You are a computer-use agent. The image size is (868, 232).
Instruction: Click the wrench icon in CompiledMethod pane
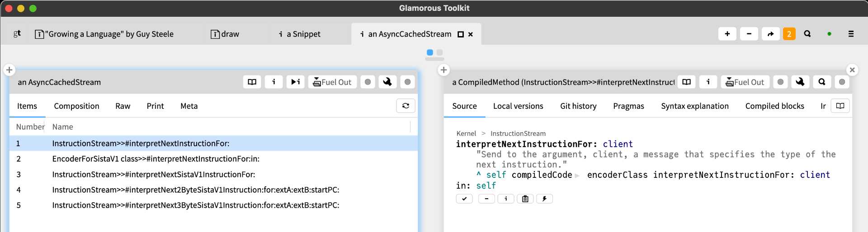click(x=800, y=82)
